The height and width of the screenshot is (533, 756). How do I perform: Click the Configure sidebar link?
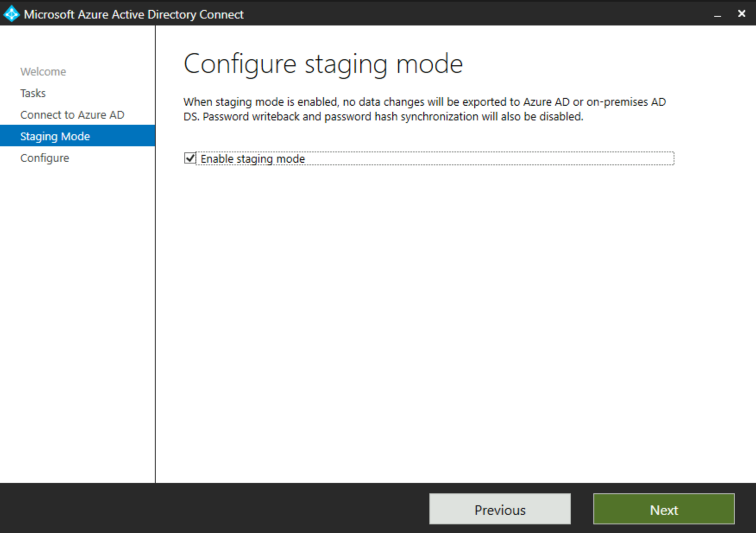coord(44,158)
